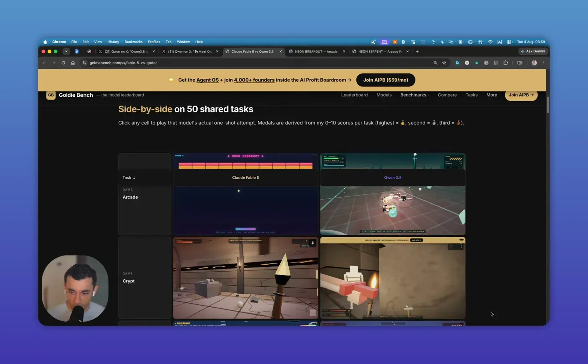Expand the Benchmarks navigation dropdown
Screen dimensions: 588x364
(414, 95)
